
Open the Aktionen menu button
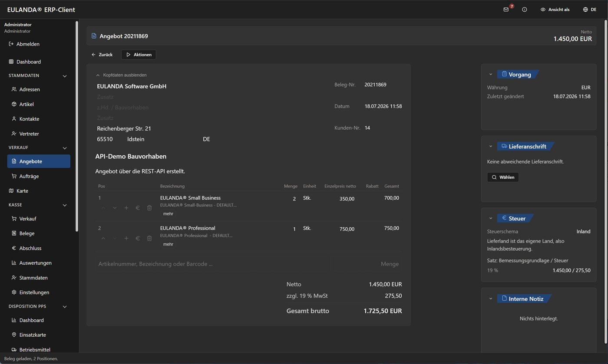[x=139, y=55]
